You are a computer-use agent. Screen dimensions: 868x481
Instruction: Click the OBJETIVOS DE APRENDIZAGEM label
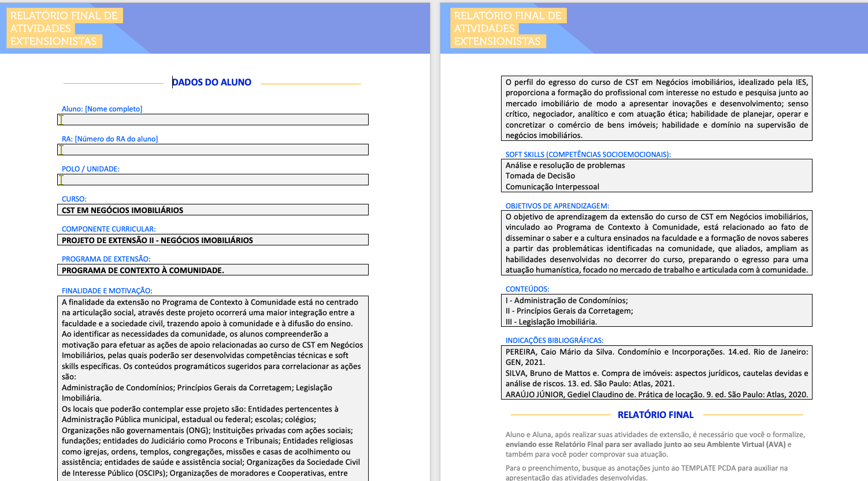pyautogui.click(x=557, y=206)
